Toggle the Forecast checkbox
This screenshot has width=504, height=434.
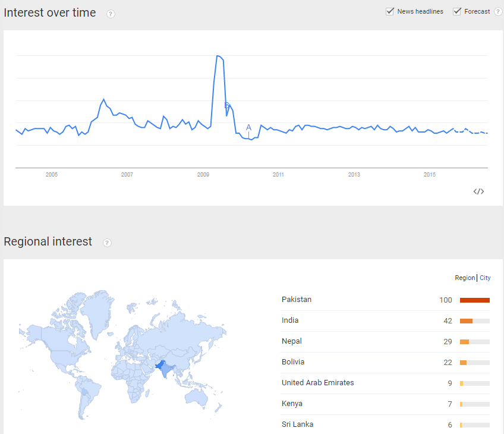point(456,11)
